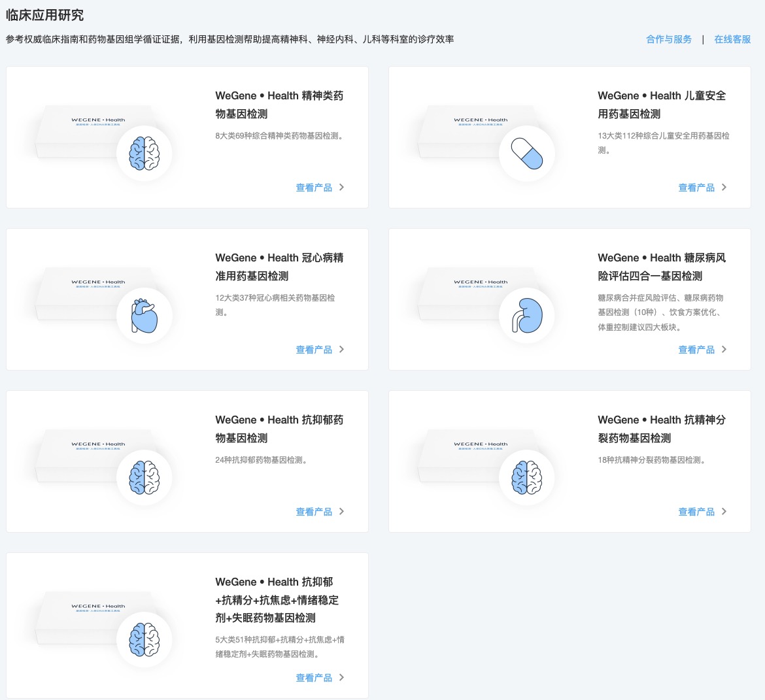Click the arrow beside 查看产品 on 24种抗抑郁药物 card
The height and width of the screenshot is (700, 765).
point(341,511)
